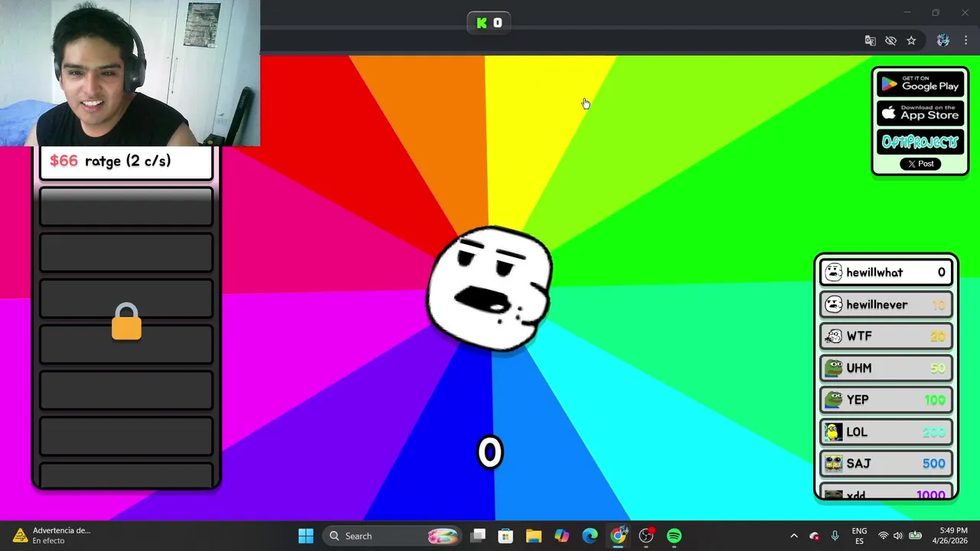Open the Get it on Google Play badge
The height and width of the screenshot is (551, 980).
coord(920,84)
